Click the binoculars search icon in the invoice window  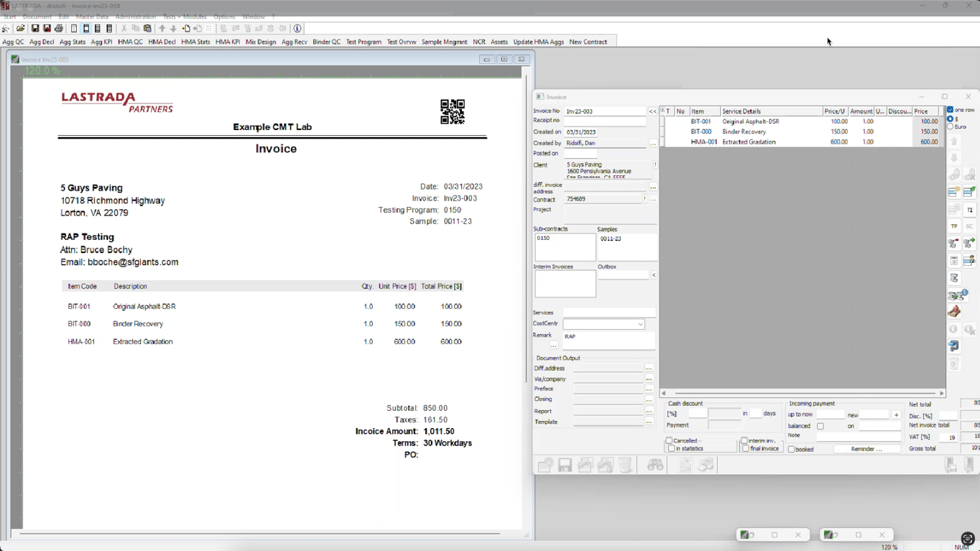coord(655,465)
